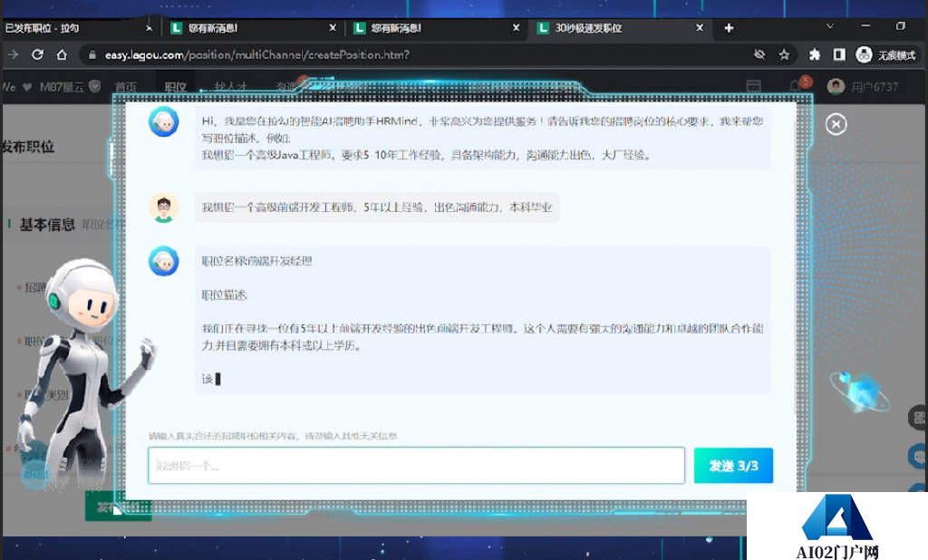Click the calendar icon in header
This screenshot has width=928, height=560.
point(753,86)
